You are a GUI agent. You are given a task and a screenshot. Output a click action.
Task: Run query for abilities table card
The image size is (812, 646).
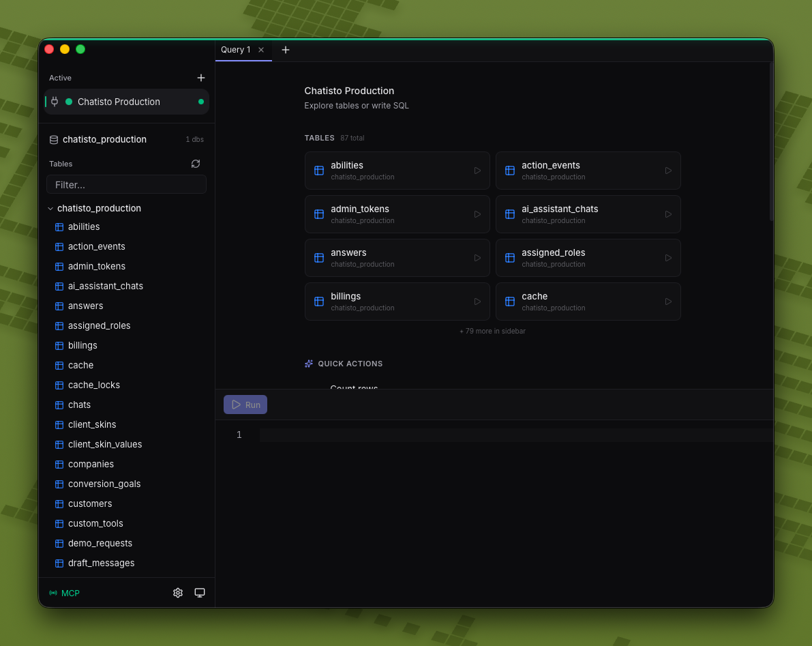click(x=477, y=171)
